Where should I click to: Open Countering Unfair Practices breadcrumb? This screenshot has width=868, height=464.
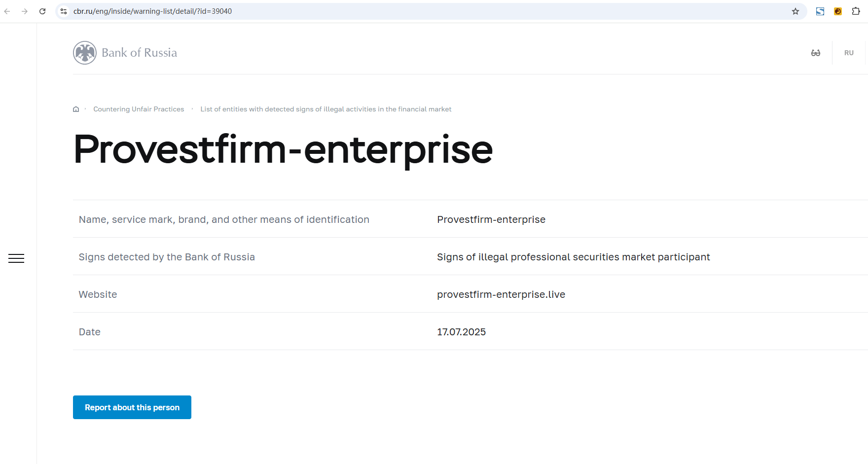click(x=139, y=109)
